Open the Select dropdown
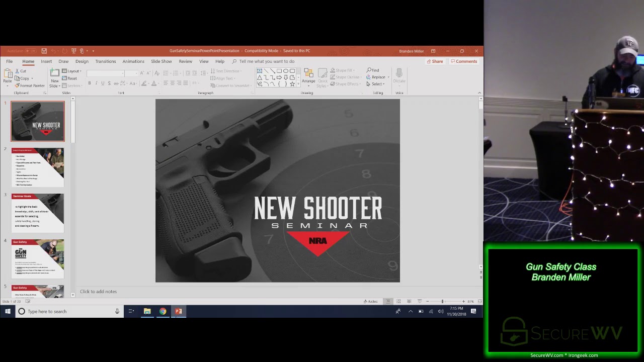This screenshot has height=362, width=644. tap(375, 84)
